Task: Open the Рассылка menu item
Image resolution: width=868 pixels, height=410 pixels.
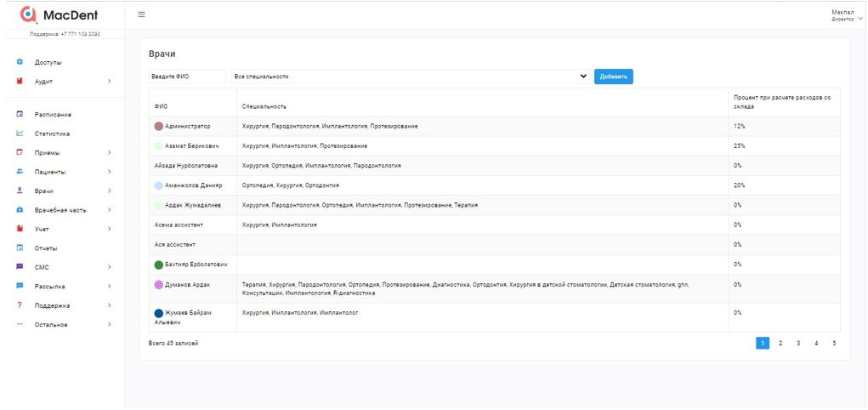Action: click(x=49, y=287)
